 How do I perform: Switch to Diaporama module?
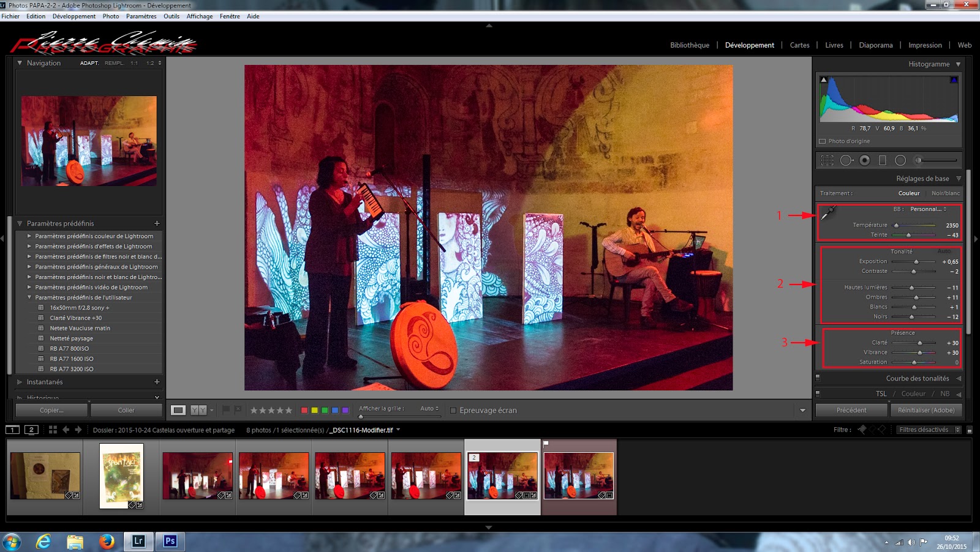[x=876, y=45]
